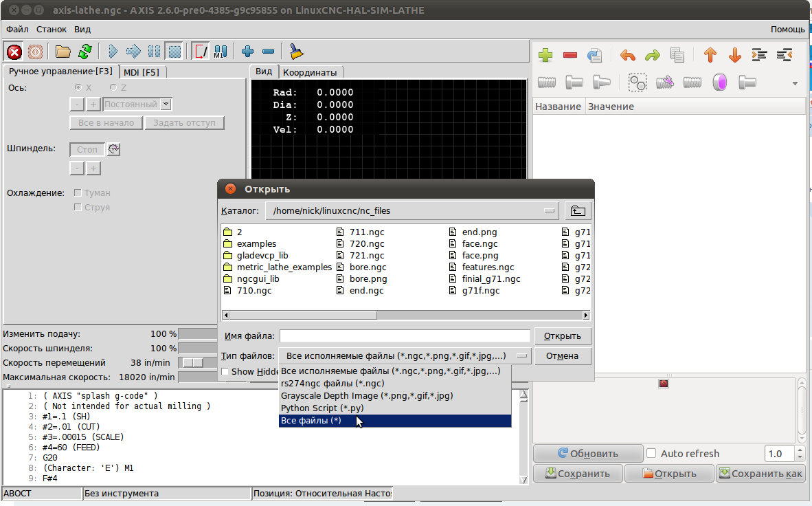Viewport: 812px width, 506px height.
Task: Enable Струя flood coolant checkbox
Action: 78,208
